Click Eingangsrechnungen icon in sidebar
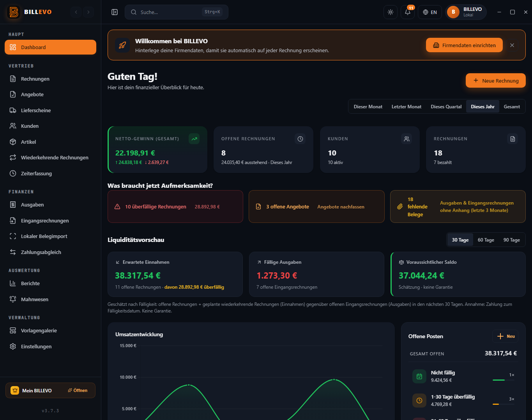This screenshot has width=532, height=420. (x=13, y=221)
